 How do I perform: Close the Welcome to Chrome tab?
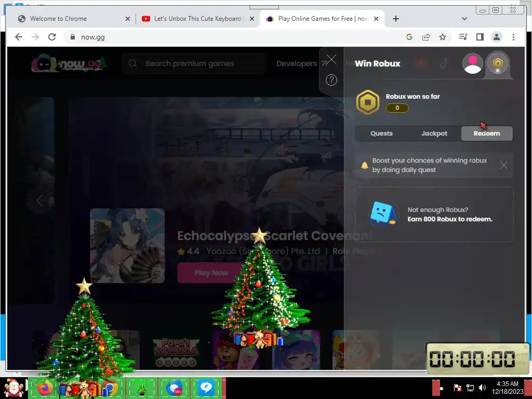128,19
